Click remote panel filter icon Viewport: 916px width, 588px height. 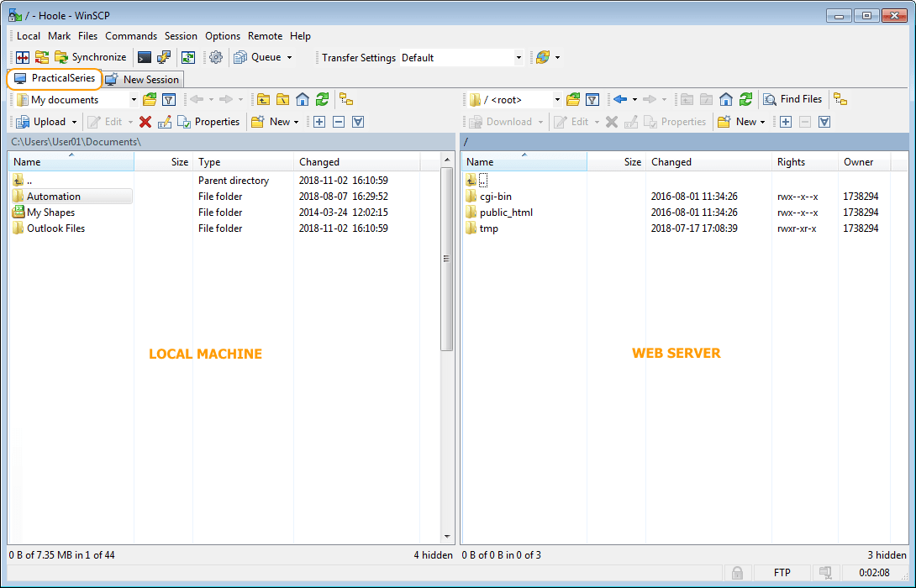click(592, 100)
